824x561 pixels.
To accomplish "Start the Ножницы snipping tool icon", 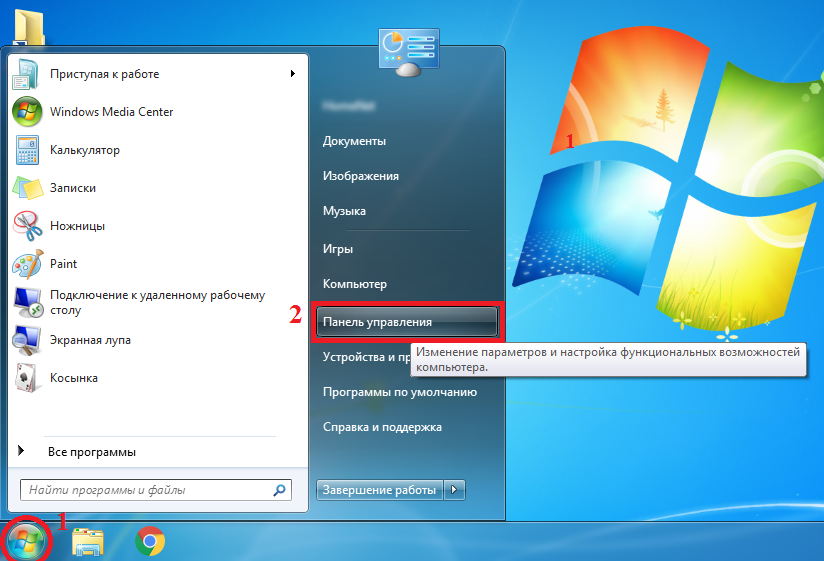I will pyautogui.click(x=26, y=226).
